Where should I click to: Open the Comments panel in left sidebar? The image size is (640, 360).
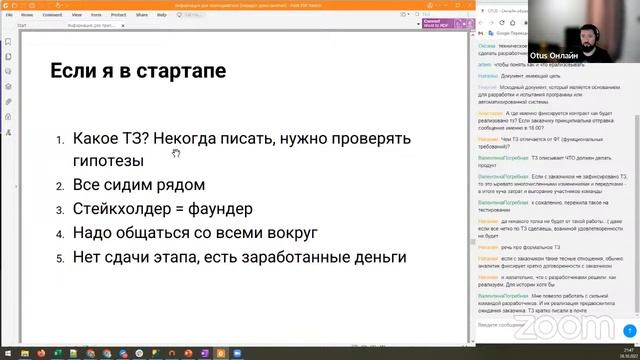(8, 71)
